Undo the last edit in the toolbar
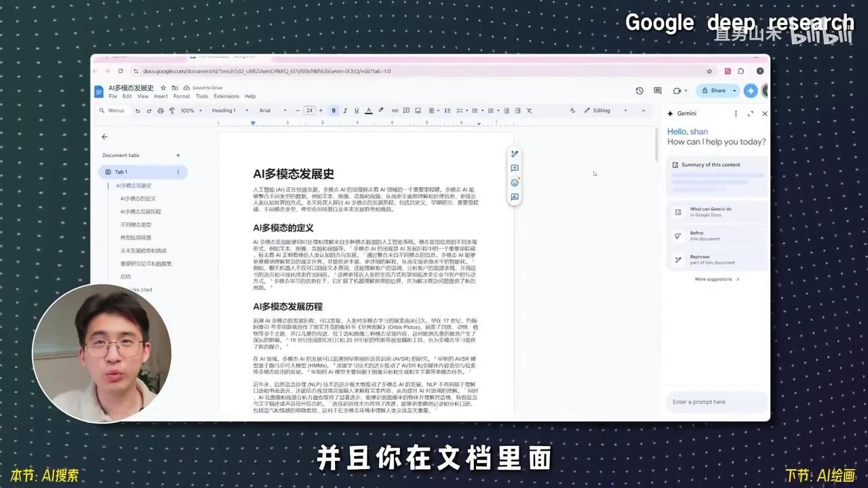 coord(138,110)
